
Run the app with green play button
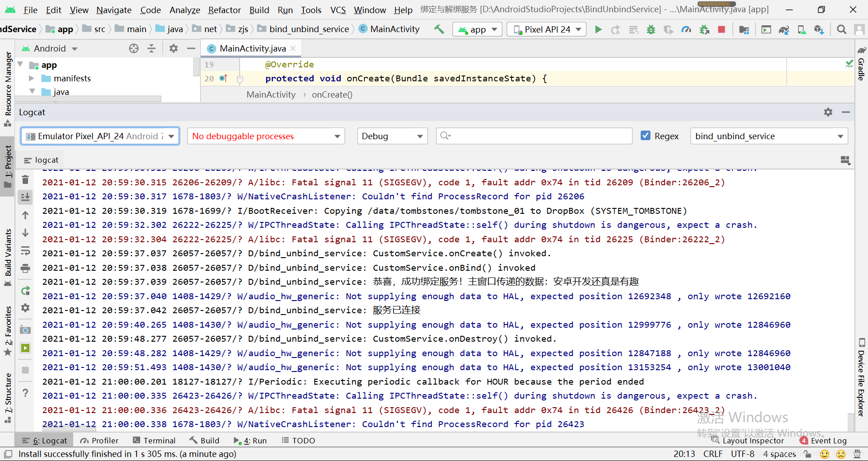(x=598, y=29)
